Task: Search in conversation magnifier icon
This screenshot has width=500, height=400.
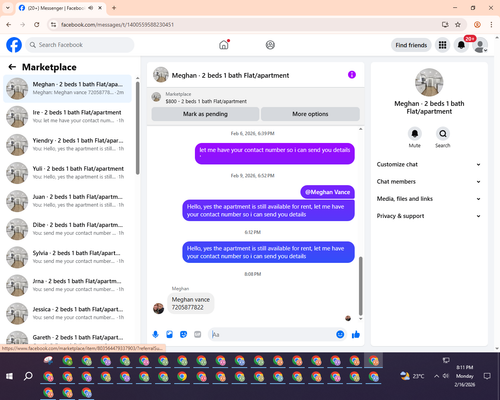Action: click(x=443, y=134)
